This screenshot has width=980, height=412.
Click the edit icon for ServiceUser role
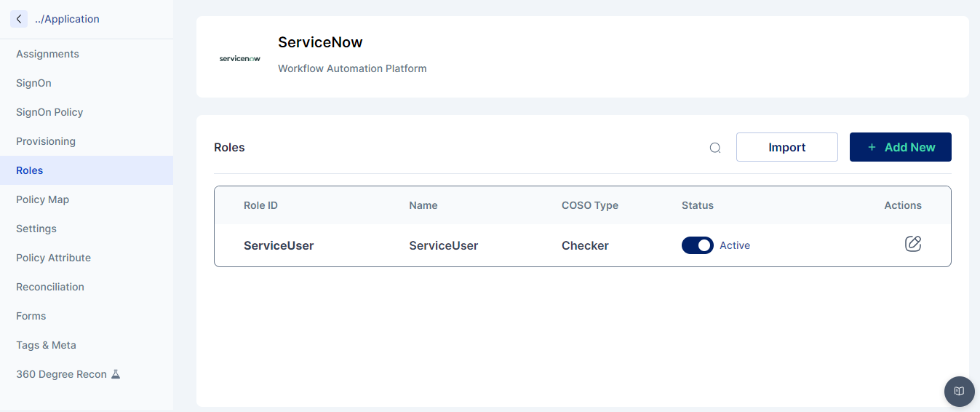click(x=913, y=244)
